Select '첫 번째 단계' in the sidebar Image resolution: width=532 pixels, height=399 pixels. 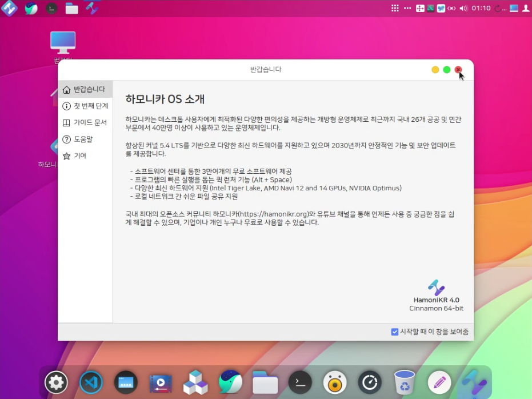coord(86,106)
